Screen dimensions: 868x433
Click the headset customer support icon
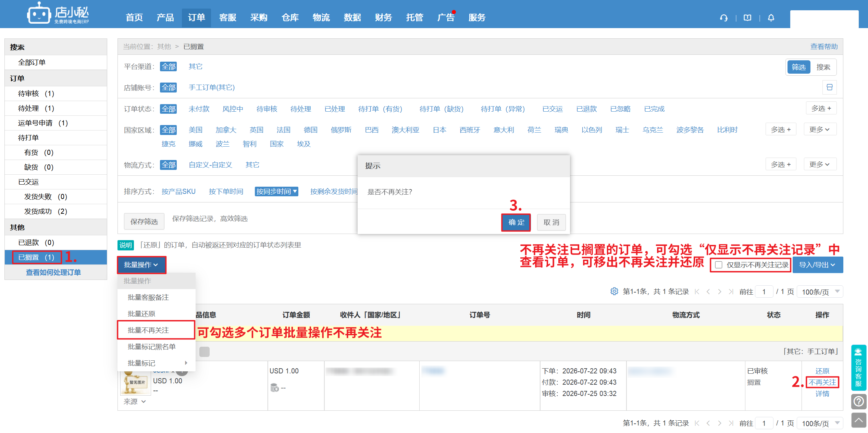[x=723, y=18]
